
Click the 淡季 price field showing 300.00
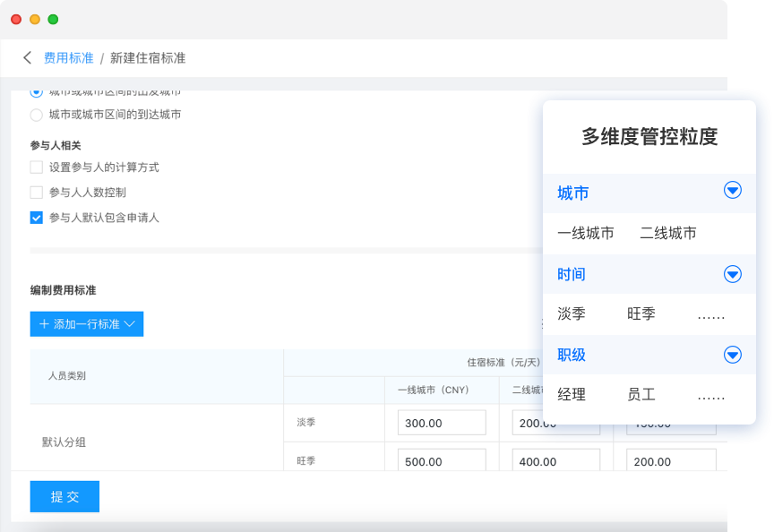[441, 422]
